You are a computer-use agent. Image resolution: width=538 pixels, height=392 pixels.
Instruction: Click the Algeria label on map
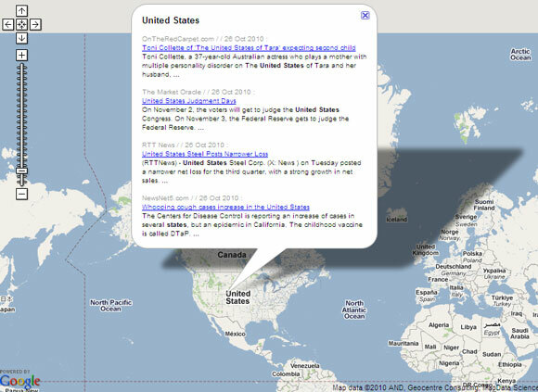(439, 325)
